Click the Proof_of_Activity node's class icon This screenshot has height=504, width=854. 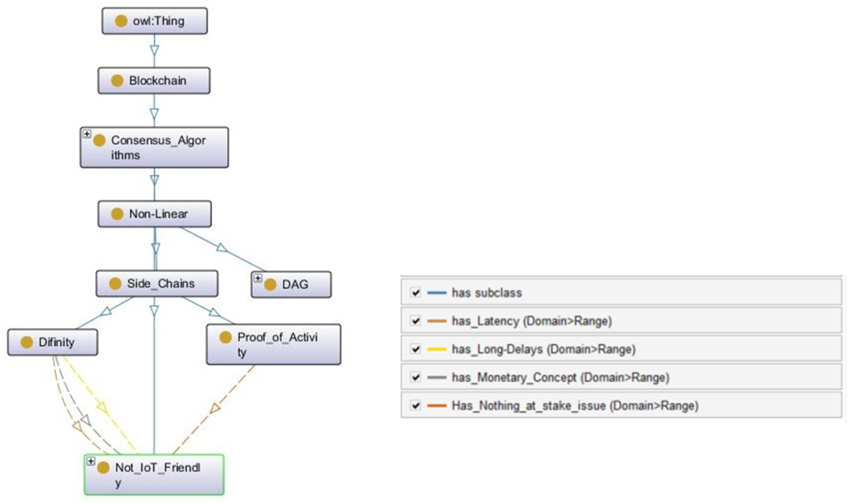[x=225, y=338]
